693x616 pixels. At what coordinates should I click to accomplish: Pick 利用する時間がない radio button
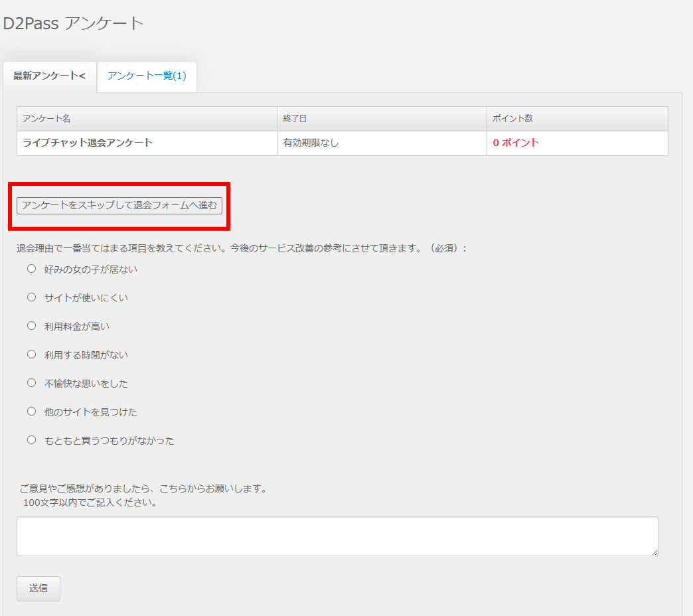pyautogui.click(x=31, y=354)
